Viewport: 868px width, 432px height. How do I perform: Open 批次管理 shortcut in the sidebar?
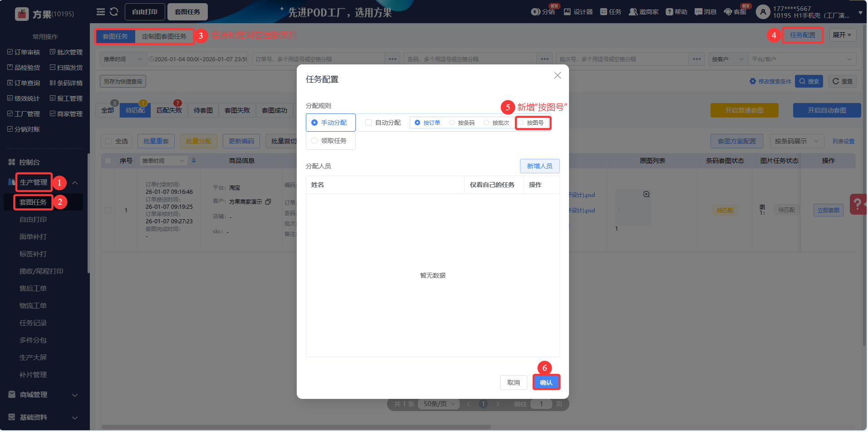tap(66, 52)
